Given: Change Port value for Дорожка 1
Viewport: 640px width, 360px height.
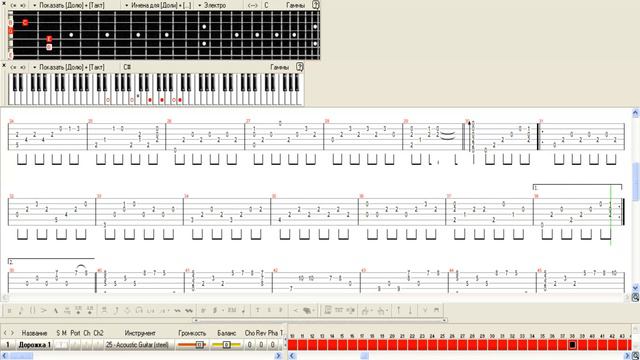Looking at the screenshot, I should point(75,345).
